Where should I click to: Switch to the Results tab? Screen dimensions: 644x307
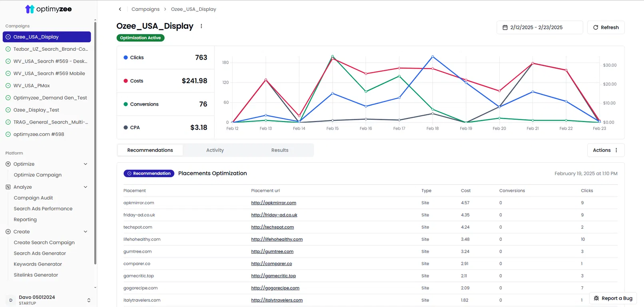(x=280, y=150)
